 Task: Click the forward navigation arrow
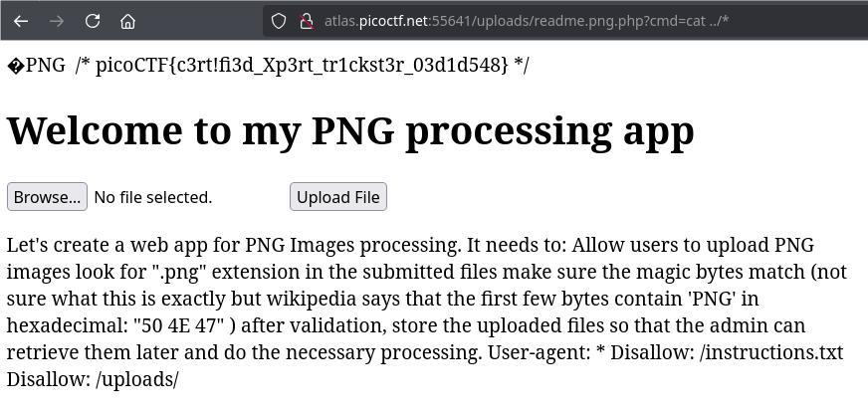[57, 21]
